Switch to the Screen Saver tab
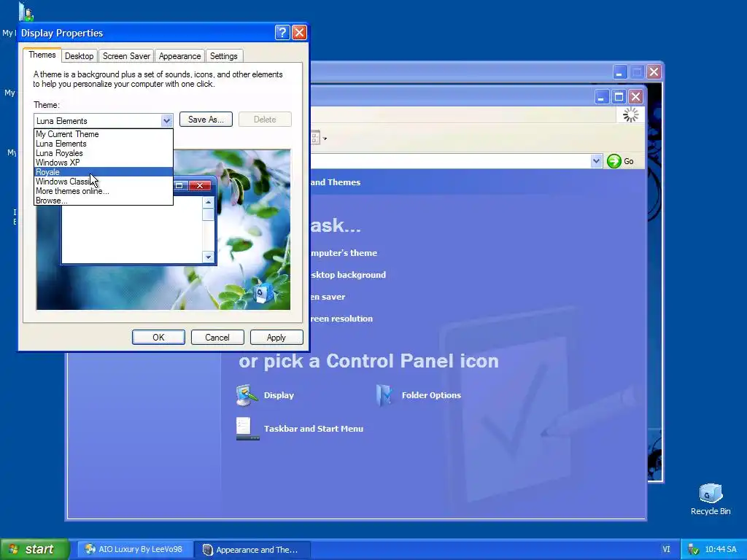Image resolution: width=747 pixels, height=560 pixels. pos(126,55)
